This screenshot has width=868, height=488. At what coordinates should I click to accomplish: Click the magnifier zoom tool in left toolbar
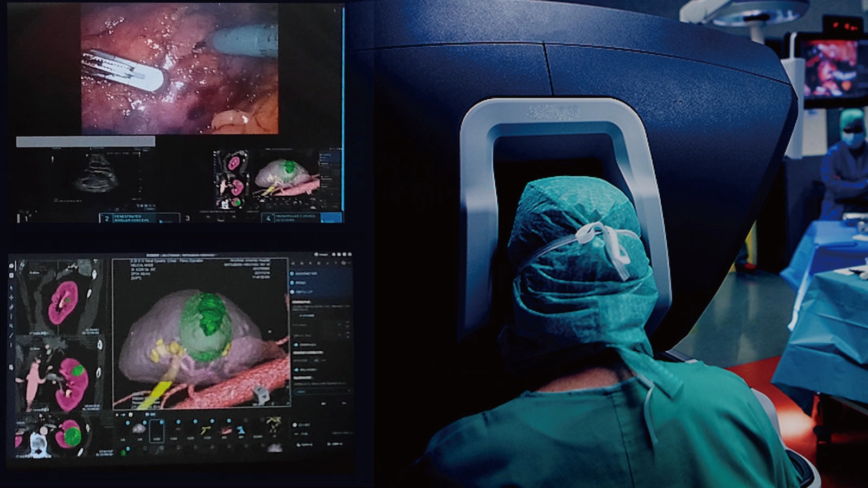pyautogui.click(x=11, y=326)
